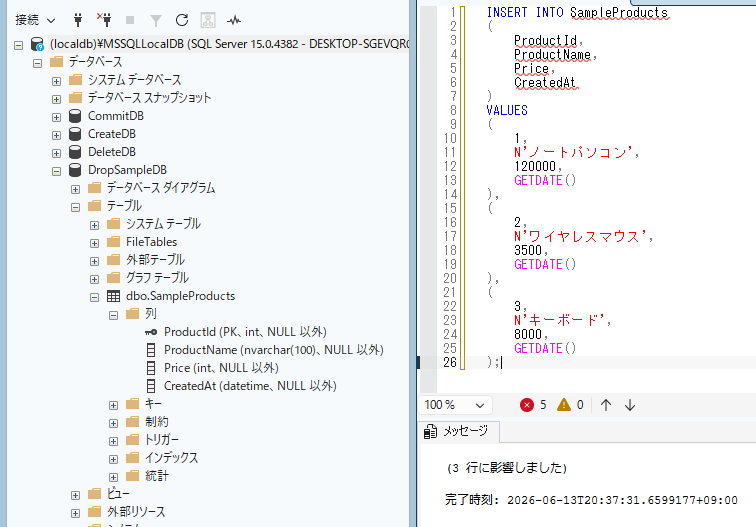This screenshot has height=527, width=756.
Task: Expand the キー folder
Action: [x=113, y=405]
